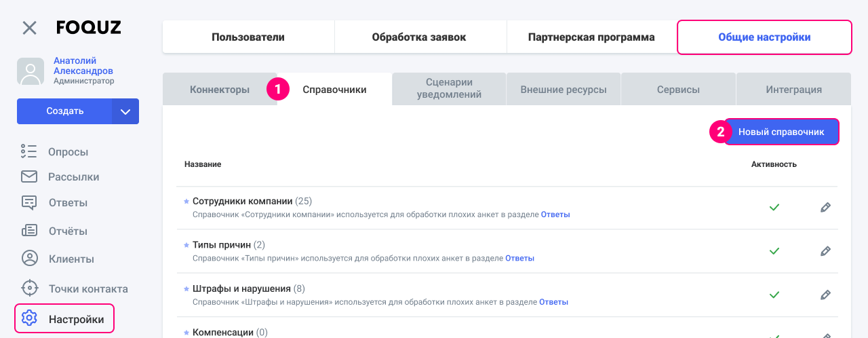Screen dimensions: 868x338
Task: Follow Ответы link under Сотрудники компании
Action: [x=555, y=214]
